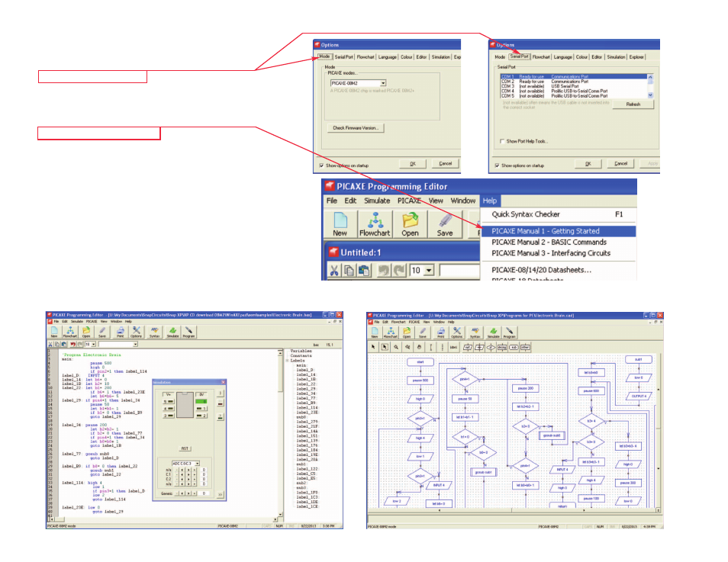Image resolution: width=728 pixels, height=562 pixels.
Task: Click the Redo icon under Untitled:1
Action: [399, 270]
